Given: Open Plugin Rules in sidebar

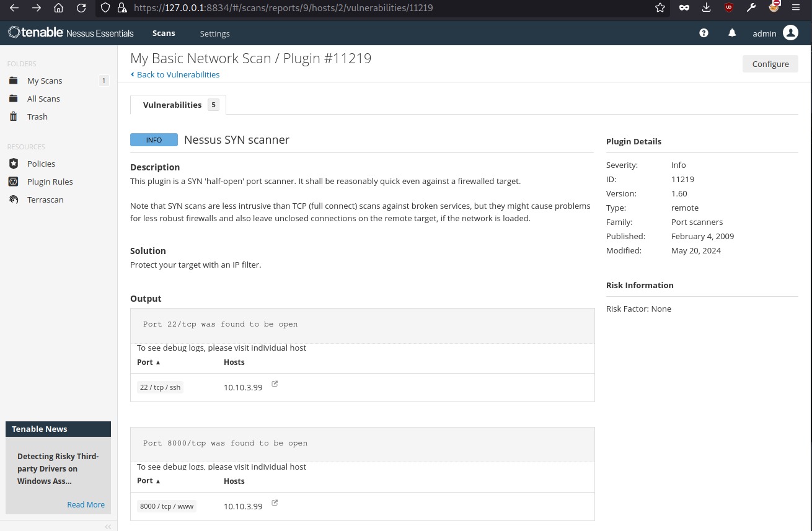Looking at the screenshot, I should tap(50, 182).
